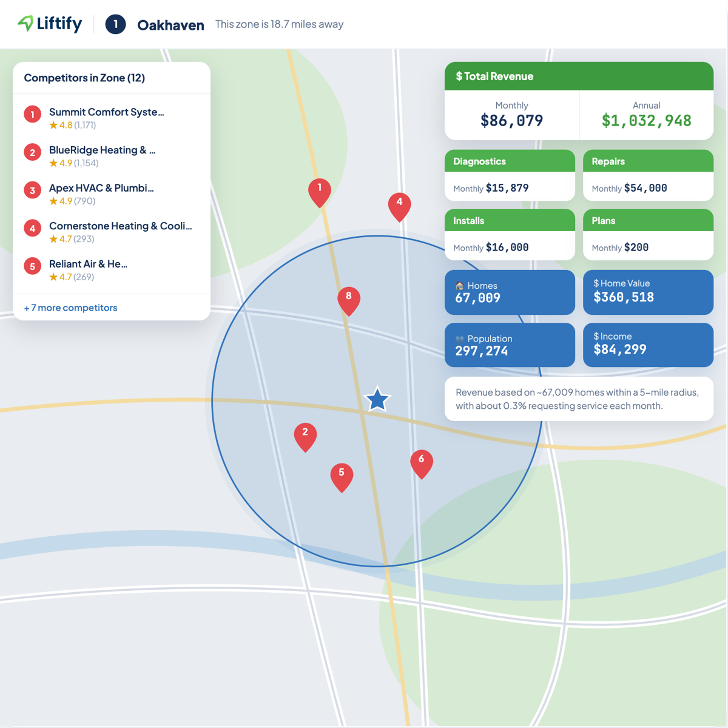Click red badge 3 next to Apex HVAC
This screenshot has width=728, height=728.
tap(33, 190)
